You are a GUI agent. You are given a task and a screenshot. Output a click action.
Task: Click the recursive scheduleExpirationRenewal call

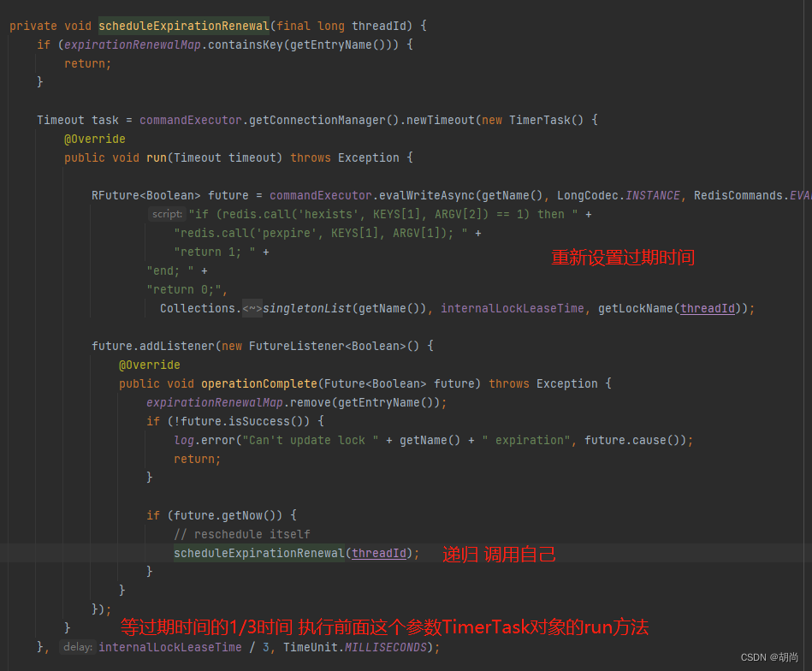tap(259, 554)
